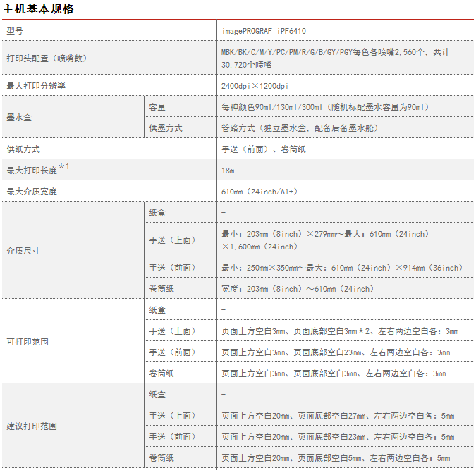476x470 pixels.
Task: Click 纸盒 under 介质尺寸
Action: click(x=157, y=213)
